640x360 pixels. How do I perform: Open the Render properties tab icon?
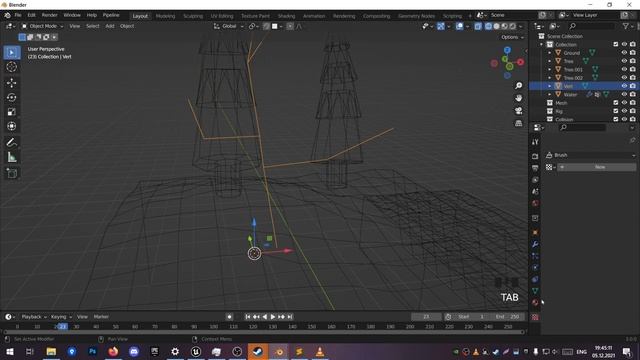[535, 156]
